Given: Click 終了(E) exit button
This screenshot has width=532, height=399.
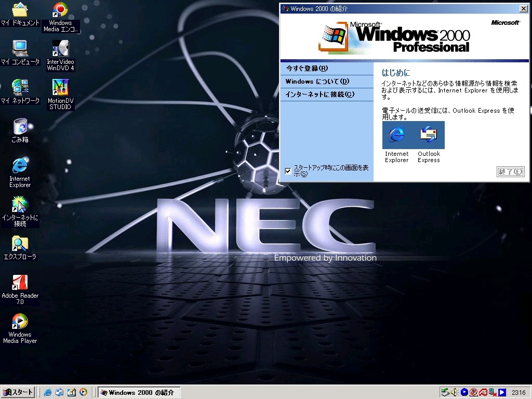Looking at the screenshot, I should point(510,171).
